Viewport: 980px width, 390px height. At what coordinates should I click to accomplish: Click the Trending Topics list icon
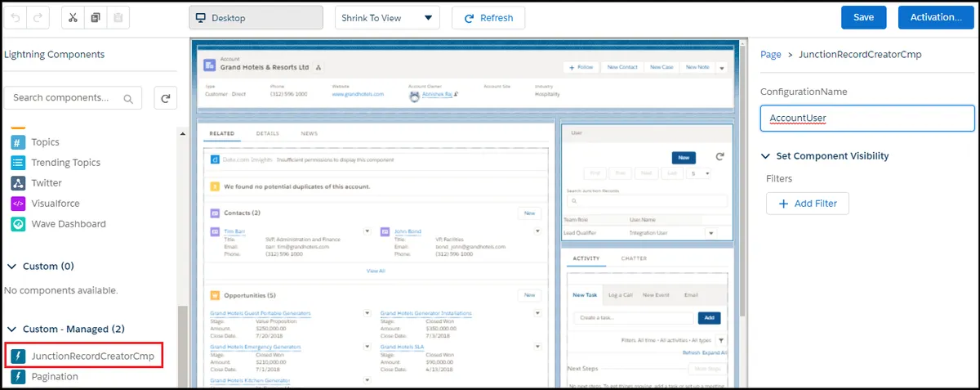18,163
